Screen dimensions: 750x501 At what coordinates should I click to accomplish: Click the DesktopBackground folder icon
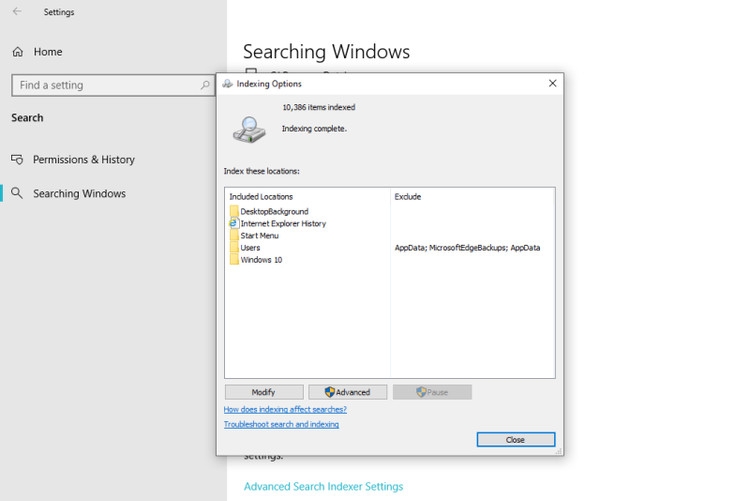click(234, 211)
